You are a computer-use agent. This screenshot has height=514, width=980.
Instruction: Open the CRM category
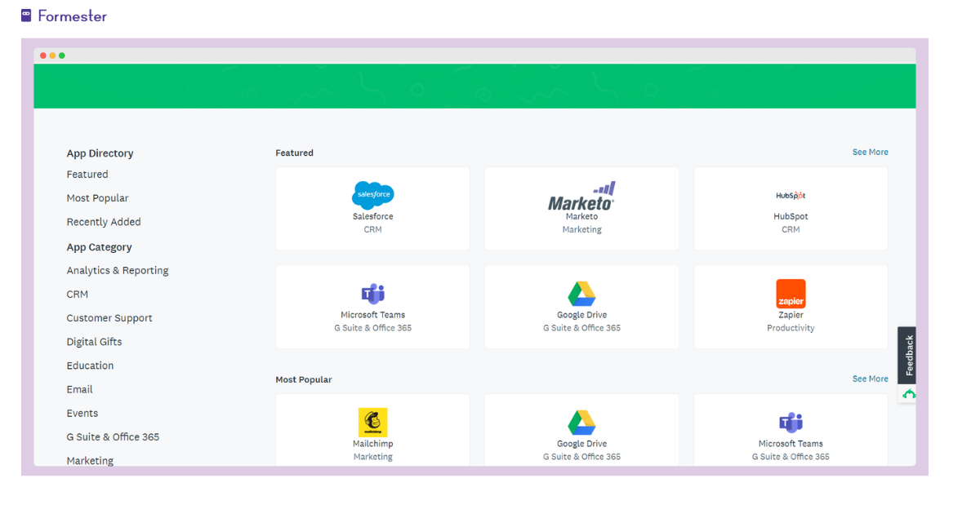coord(77,294)
